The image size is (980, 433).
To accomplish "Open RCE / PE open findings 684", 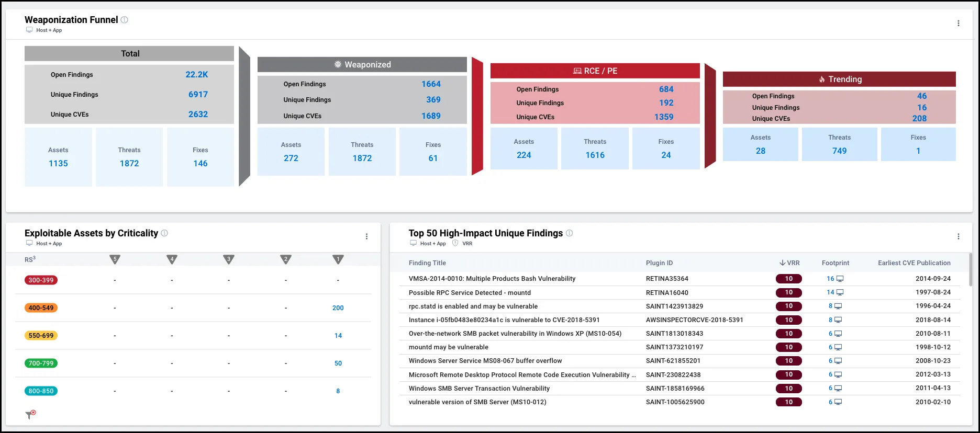I will pos(666,89).
